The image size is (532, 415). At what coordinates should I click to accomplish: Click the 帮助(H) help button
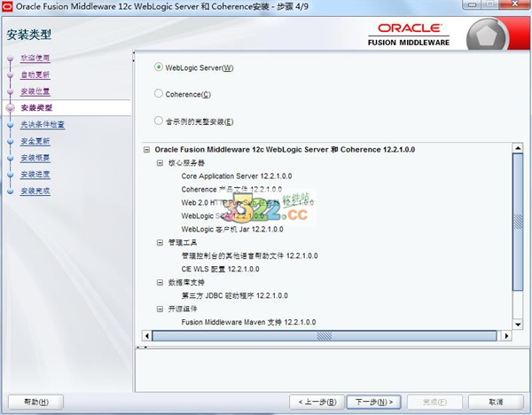click(x=36, y=402)
